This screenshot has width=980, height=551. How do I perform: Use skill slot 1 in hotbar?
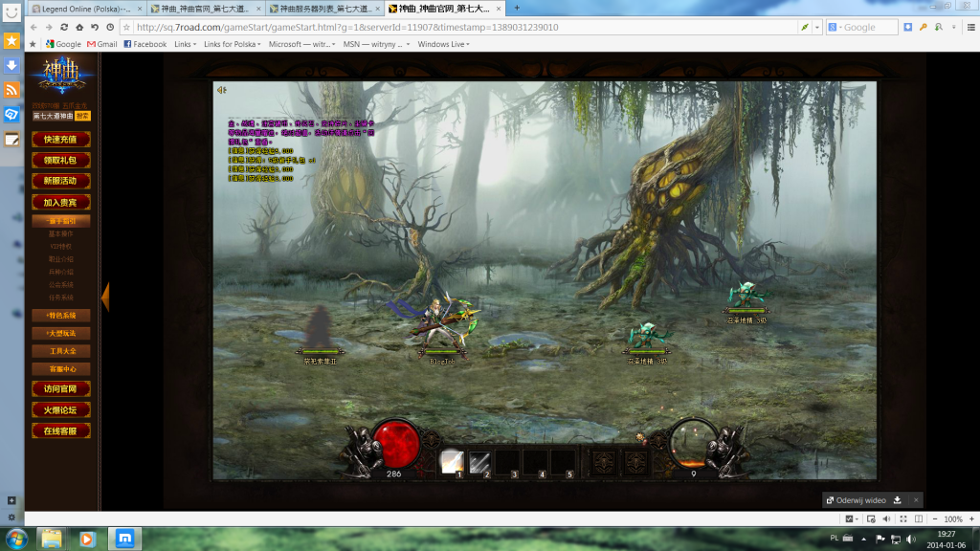tap(452, 463)
